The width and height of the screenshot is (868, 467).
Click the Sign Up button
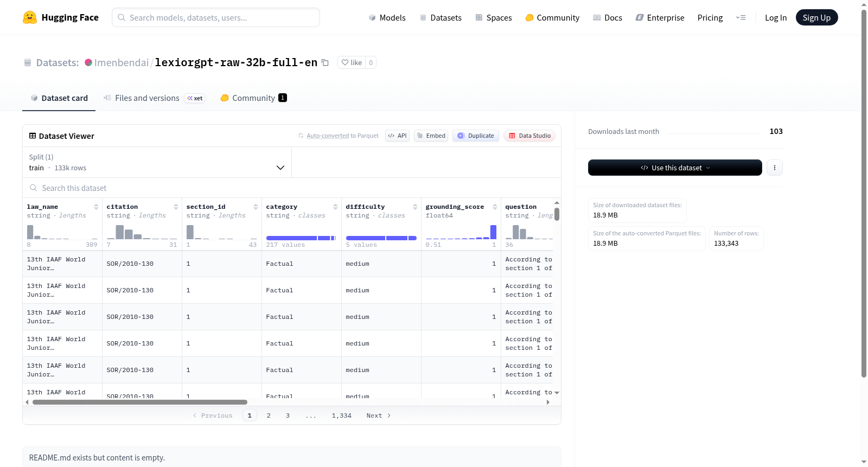pos(816,17)
